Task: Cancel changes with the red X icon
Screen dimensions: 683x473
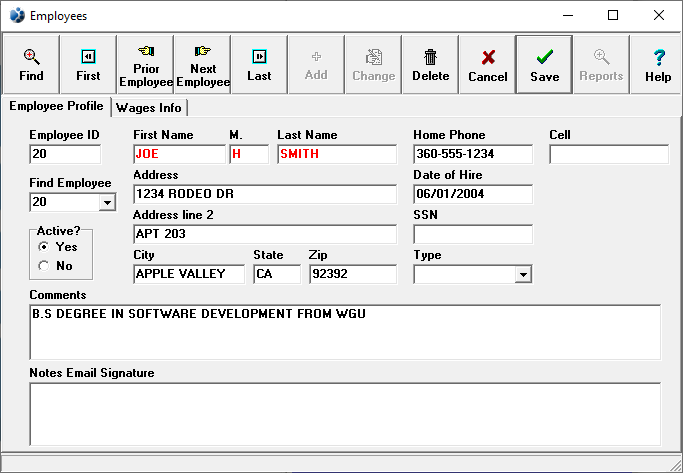Action: click(487, 65)
